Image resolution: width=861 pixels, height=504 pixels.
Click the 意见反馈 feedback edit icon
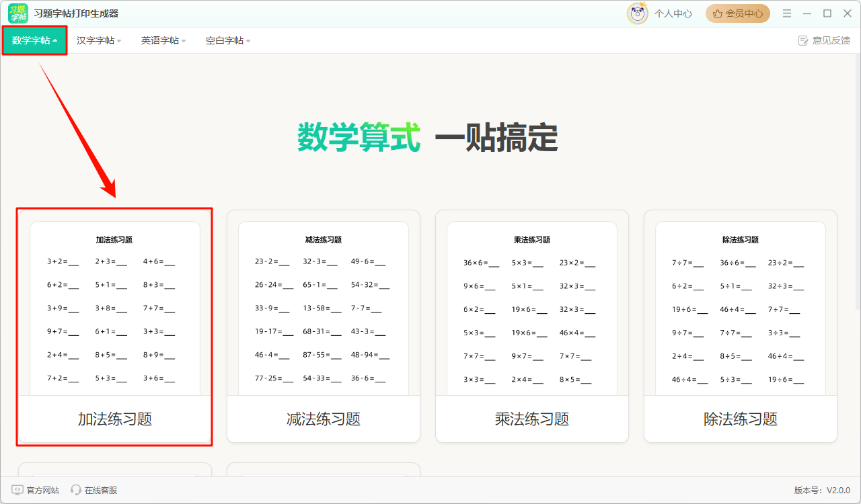tap(803, 40)
